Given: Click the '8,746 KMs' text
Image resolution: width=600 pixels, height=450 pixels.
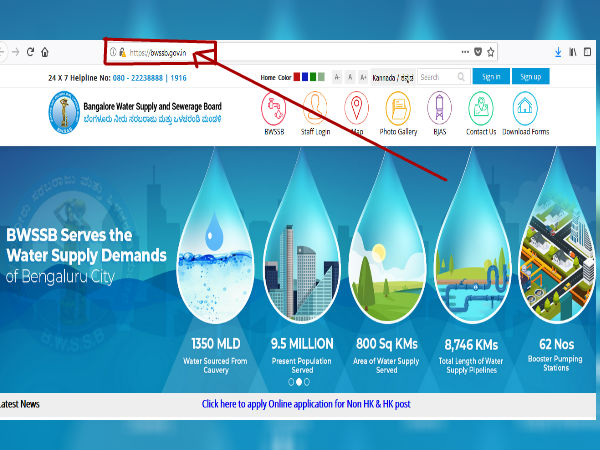Looking at the screenshot, I should click(471, 345).
